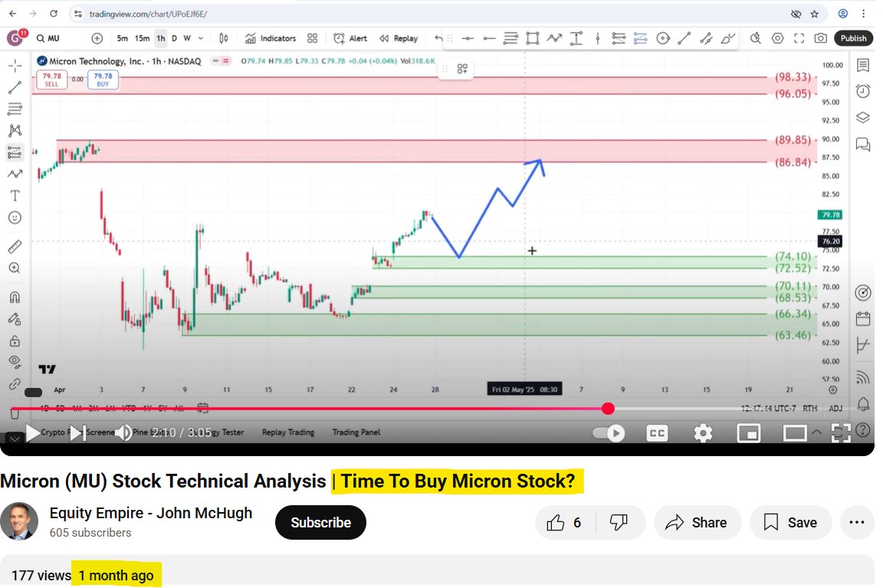Open the alerts clock icon in right sidebar

(863, 90)
